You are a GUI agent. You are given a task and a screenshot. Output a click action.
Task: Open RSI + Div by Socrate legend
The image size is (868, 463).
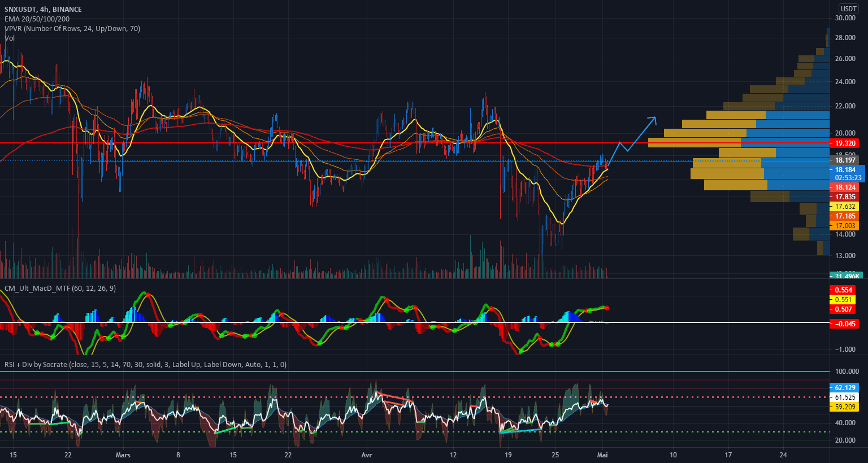[x=145, y=364]
